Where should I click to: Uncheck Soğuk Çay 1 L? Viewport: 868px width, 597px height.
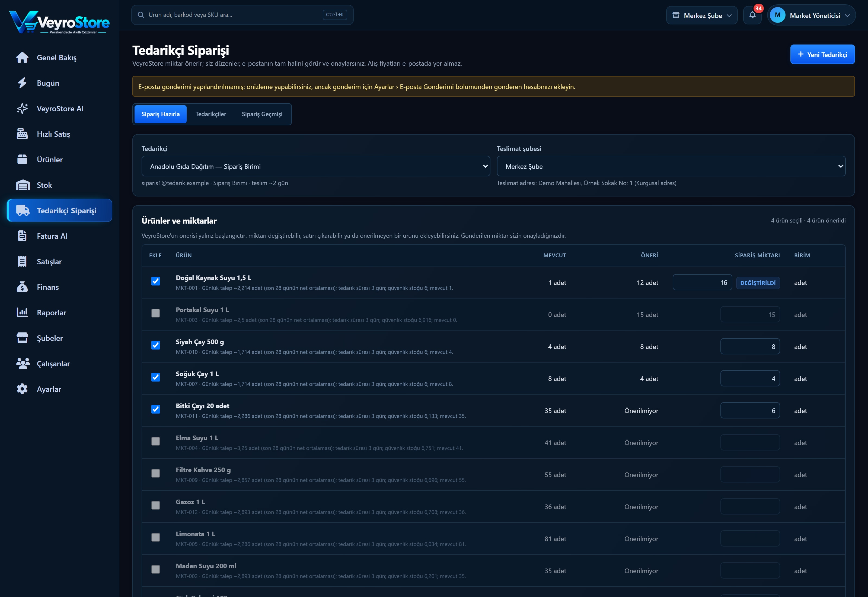coord(155,377)
